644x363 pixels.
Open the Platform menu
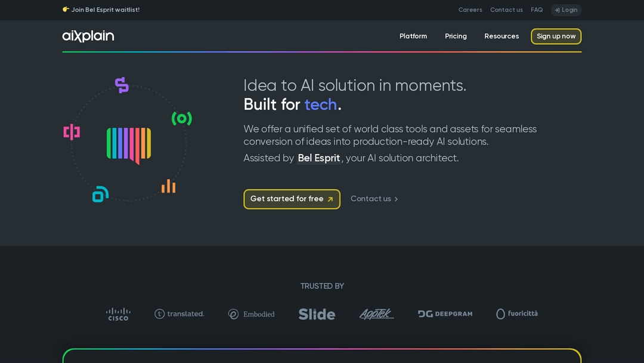(x=413, y=36)
